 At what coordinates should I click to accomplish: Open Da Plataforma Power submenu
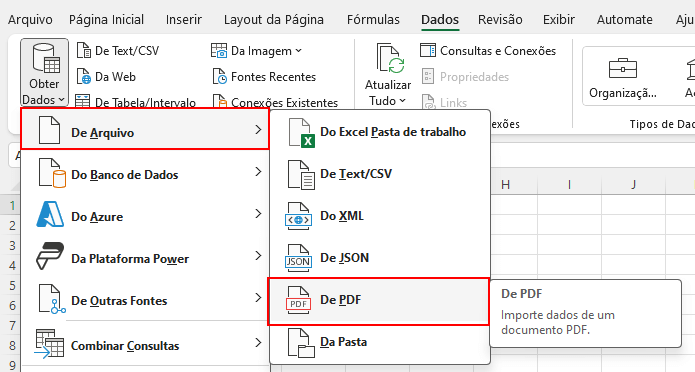145,258
